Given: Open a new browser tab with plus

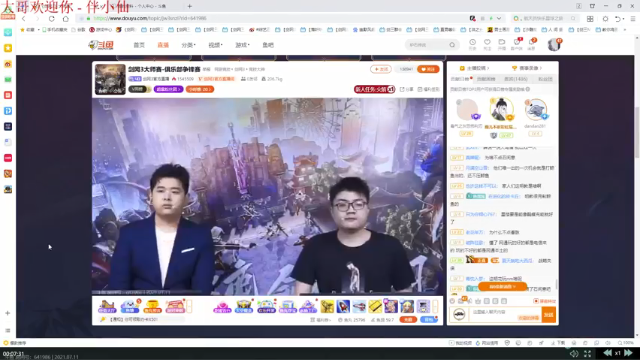Looking at the screenshot, I should [190, 6].
